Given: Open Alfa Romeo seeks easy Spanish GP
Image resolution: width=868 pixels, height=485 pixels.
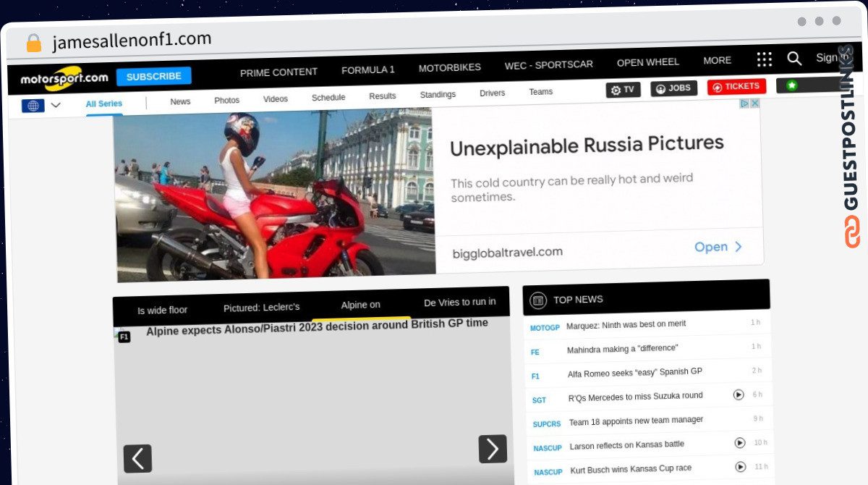Looking at the screenshot, I should click(x=634, y=372).
